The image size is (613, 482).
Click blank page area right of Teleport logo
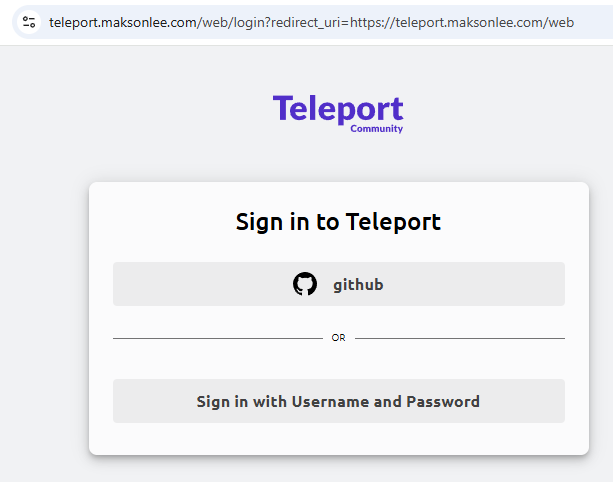pos(510,110)
